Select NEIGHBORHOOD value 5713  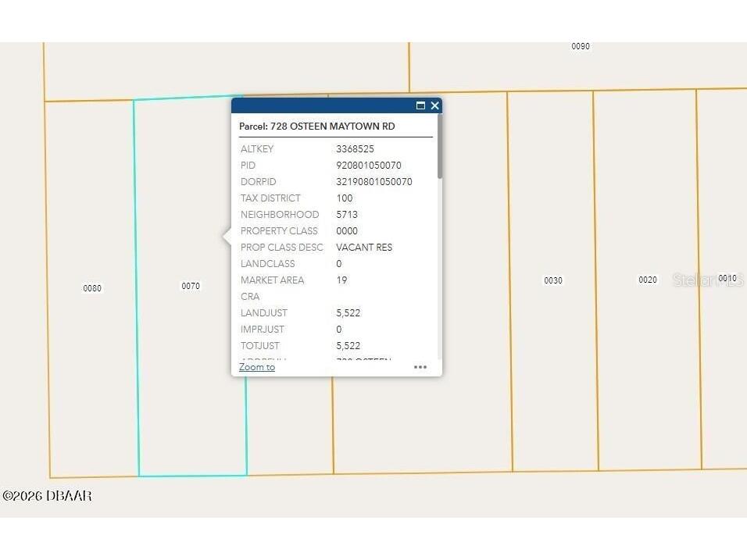click(x=347, y=215)
